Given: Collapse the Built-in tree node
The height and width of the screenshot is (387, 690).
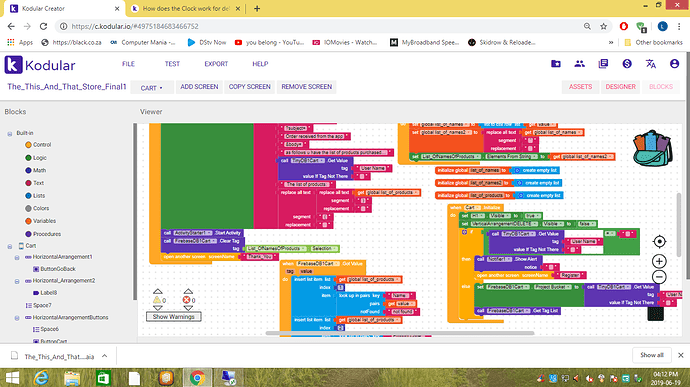Looking at the screenshot, I should [10, 133].
